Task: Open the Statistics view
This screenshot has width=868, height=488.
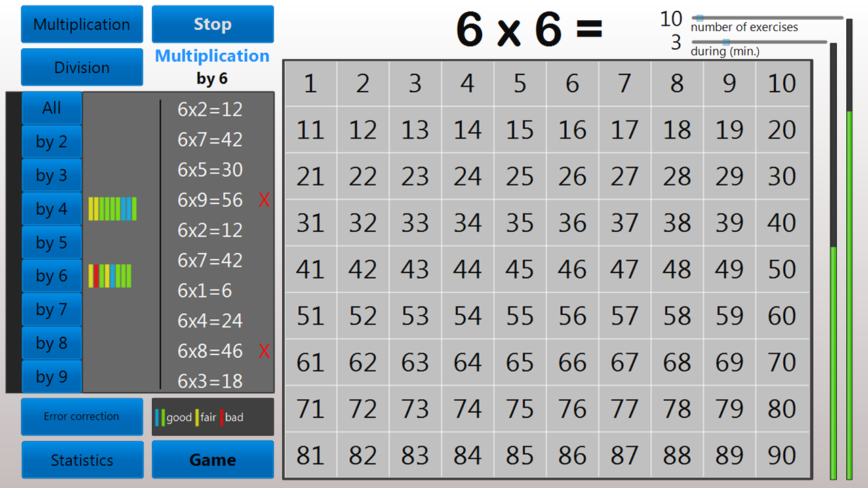Action: pos(82,460)
